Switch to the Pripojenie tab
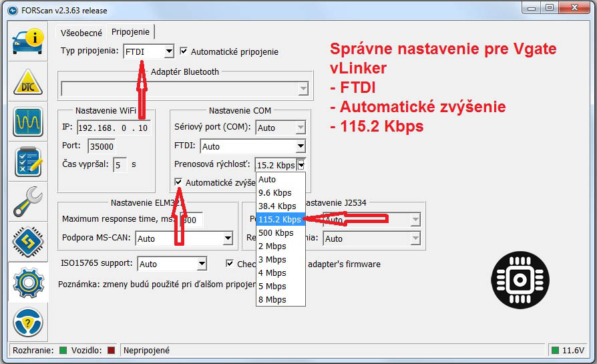This screenshot has height=364, width=597. (x=131, y=32)
